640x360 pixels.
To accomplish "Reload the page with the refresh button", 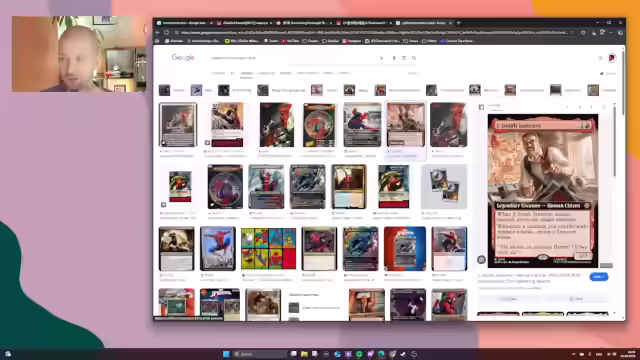I will pyautogui.click(x=167, y=32).
